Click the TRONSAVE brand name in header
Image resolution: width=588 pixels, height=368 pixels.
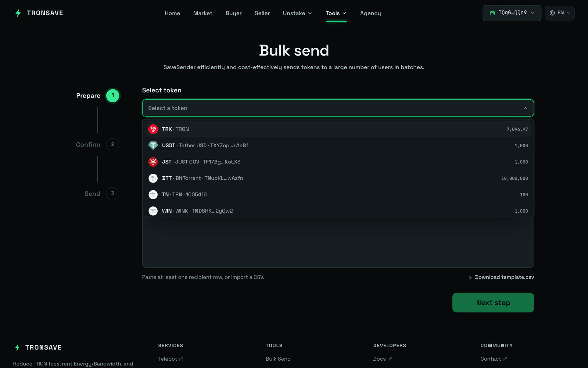pyautogui.click(x=45, y=13)
